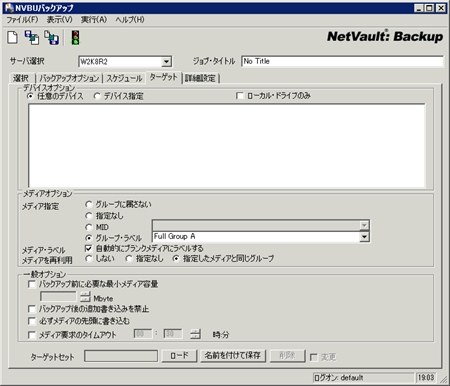Image resolution: width=450 pixels, height=386 pixels.
Task: Open the ヘルプ(H) menu
Action: tap(130, 20)
